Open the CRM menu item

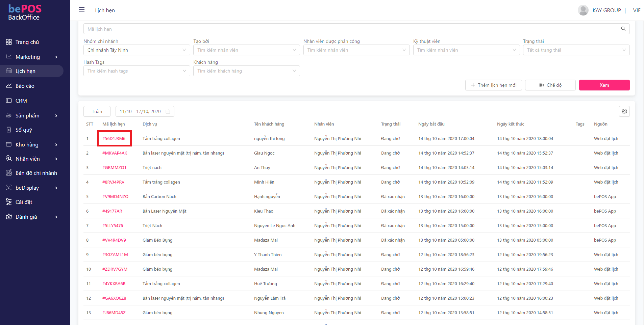coord(21,101)
